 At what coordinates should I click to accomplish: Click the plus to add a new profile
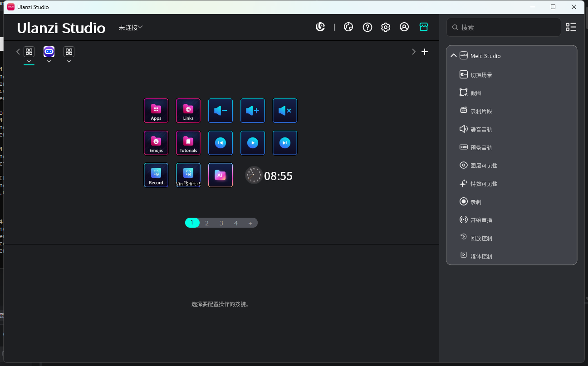(x=425, y=52)
